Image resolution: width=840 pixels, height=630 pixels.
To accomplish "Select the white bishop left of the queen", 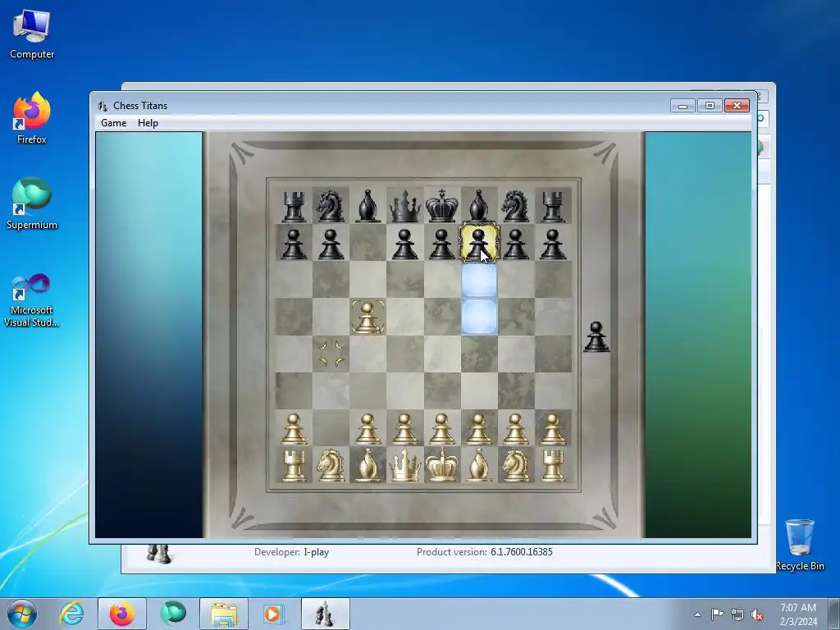I will click(367, 465).
